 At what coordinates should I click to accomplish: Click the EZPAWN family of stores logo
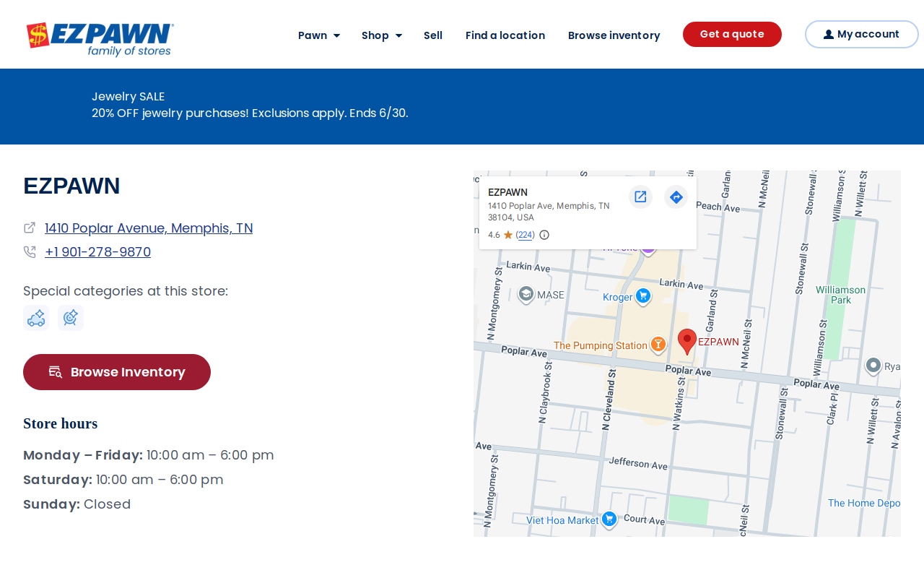pos(100,39)
